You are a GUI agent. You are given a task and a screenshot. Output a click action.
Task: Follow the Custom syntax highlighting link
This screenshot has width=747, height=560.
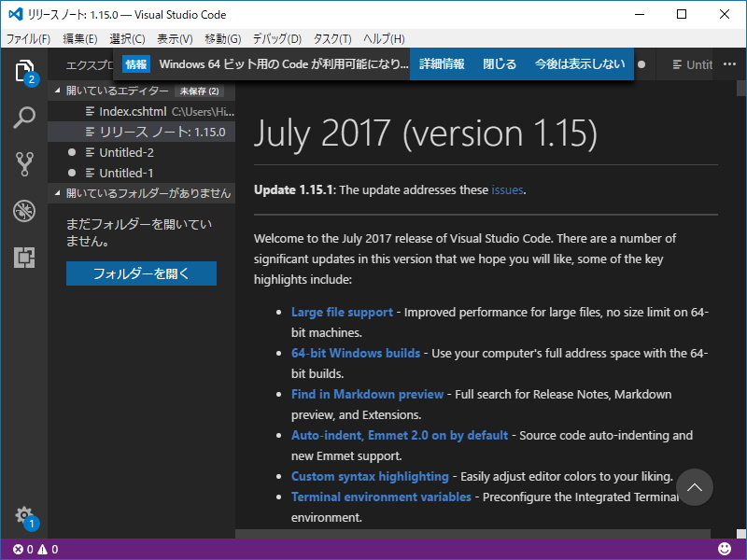pyautogui.click(x=370, y=476)
